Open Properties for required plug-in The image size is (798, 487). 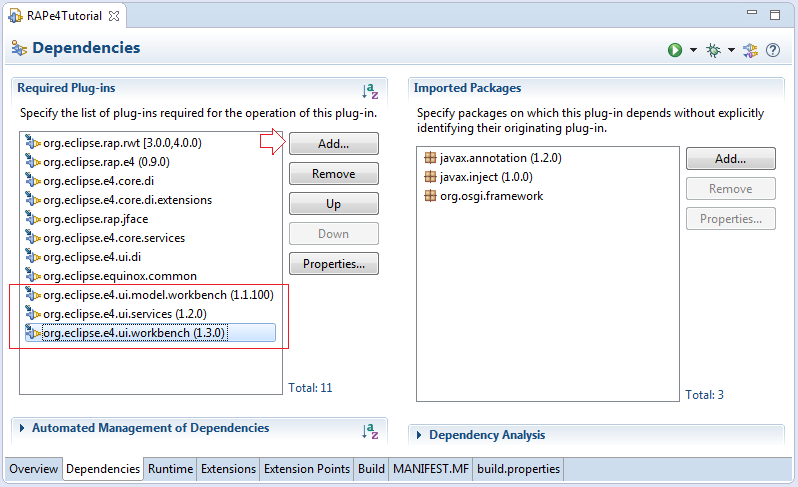pos(334,264)
